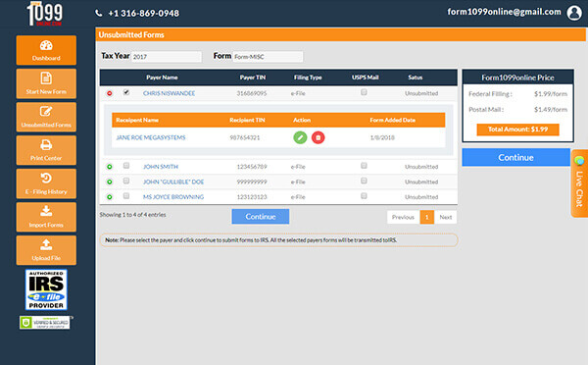Enable USPS Mail for Chris Niswandee
The image size is (588, 365).
point(364,92)
